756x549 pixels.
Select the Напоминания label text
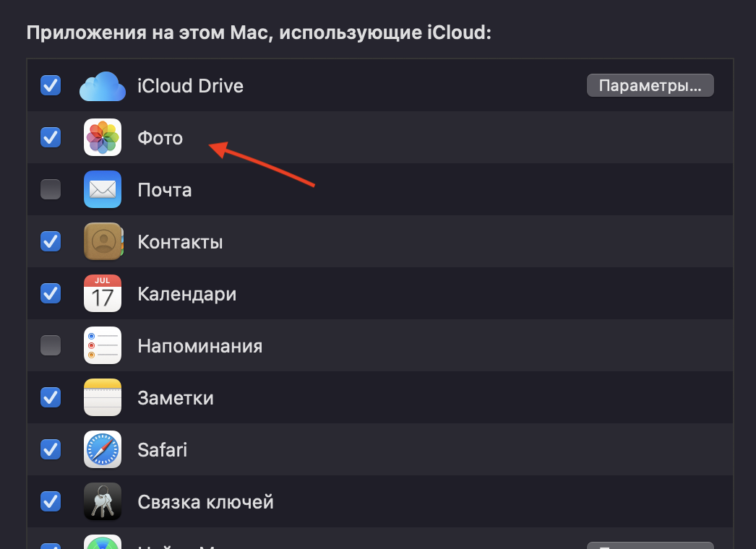[200, 346]
